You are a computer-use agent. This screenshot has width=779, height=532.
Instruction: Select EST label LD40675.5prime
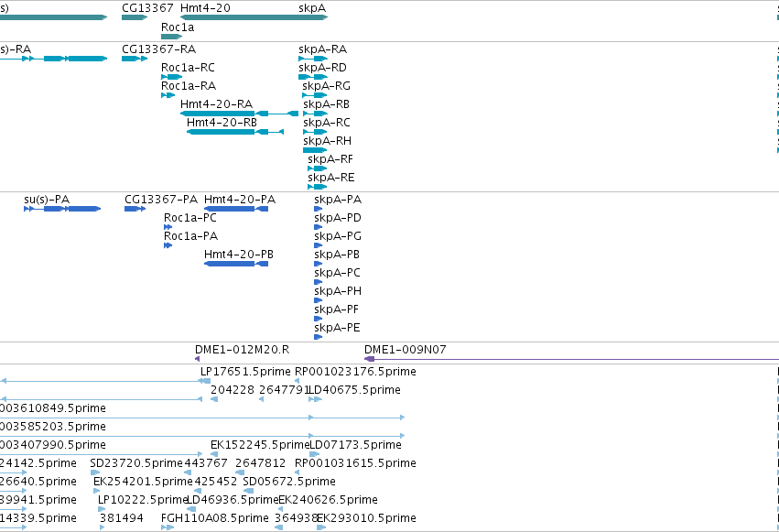pos(355,390)
